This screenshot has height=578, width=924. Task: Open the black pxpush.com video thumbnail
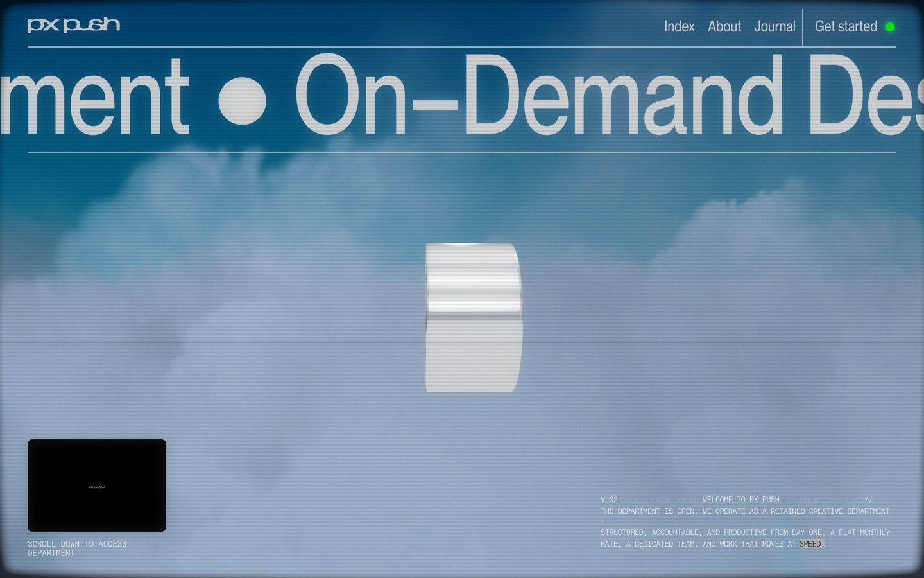click(x=97, y=486)
